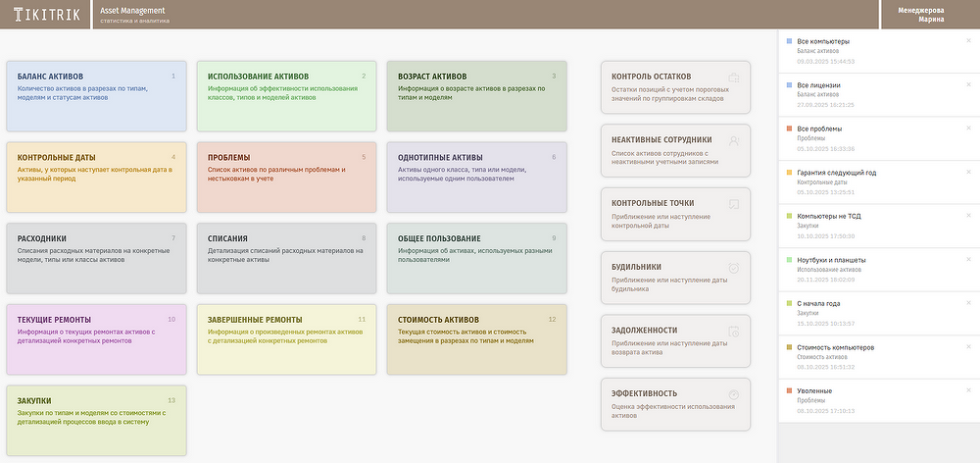980x463 pixels.
Task: Open the Стоимость активов report tile
Action: 476,339
